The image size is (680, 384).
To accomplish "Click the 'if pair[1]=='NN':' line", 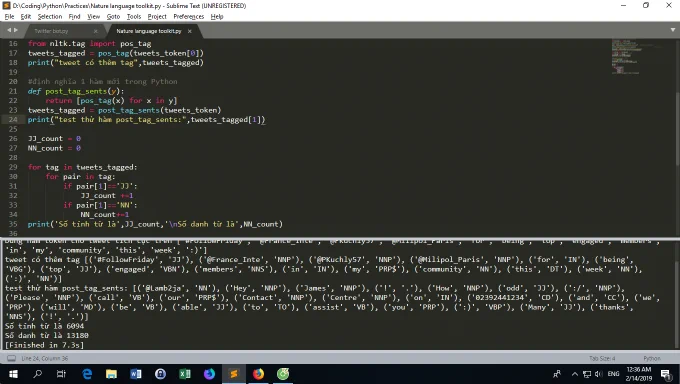I will click(100, 205).
